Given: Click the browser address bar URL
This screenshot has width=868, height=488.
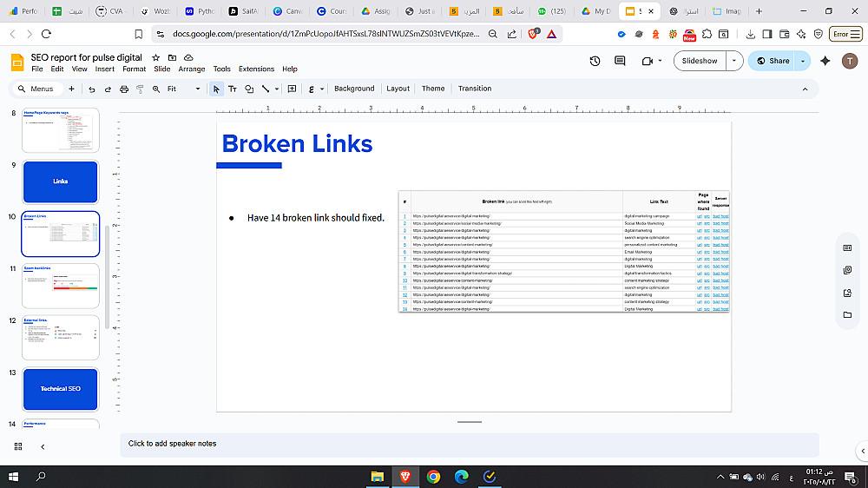Looking at the screenshot, I should [x=325, y=34].
